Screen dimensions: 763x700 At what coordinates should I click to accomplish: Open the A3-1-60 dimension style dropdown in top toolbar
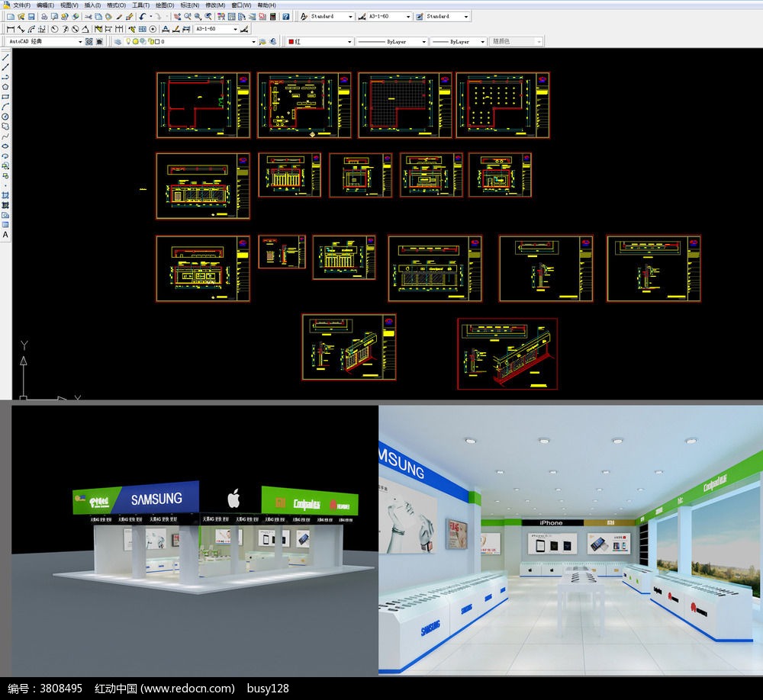408,17
